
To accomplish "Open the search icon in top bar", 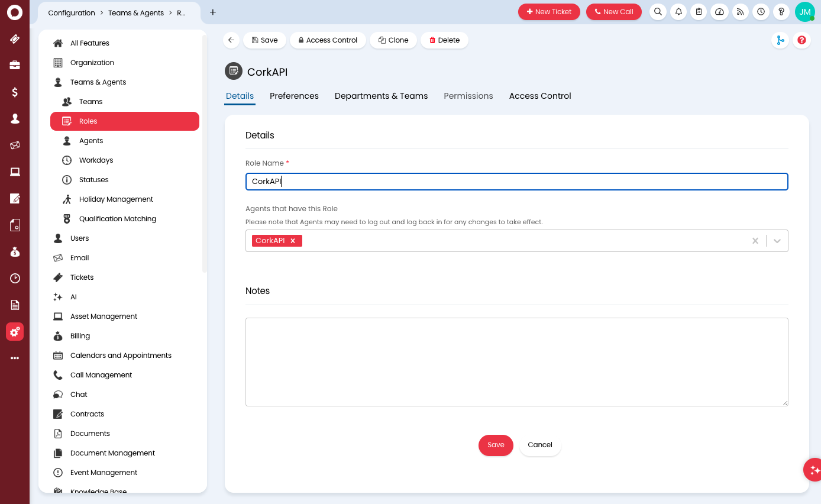I will coord(658,12).
